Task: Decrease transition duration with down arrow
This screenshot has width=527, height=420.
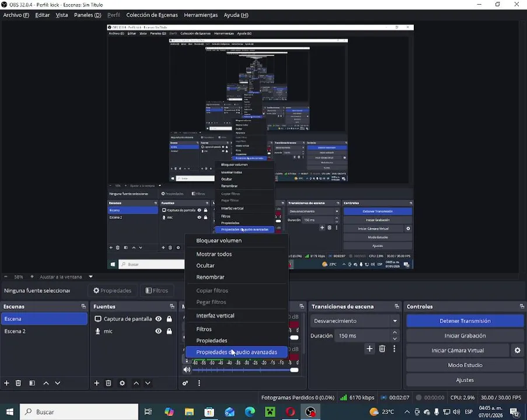Action: 395,339
